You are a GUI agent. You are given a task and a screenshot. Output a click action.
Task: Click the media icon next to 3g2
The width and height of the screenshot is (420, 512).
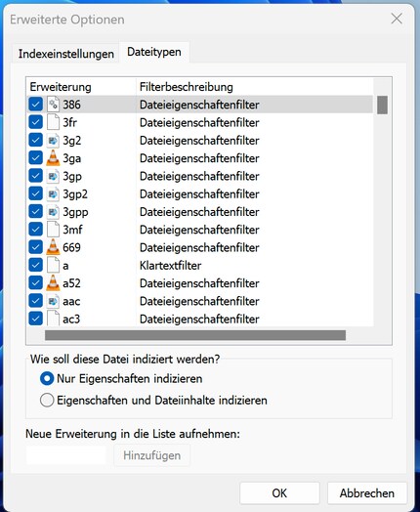click(53, 141)
